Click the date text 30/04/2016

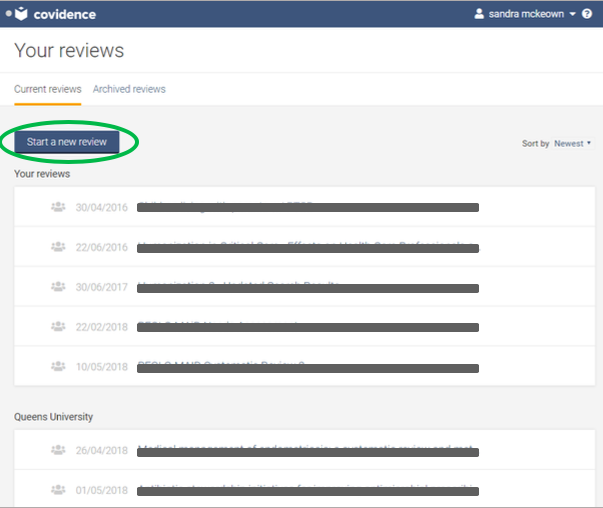[102, 208]
